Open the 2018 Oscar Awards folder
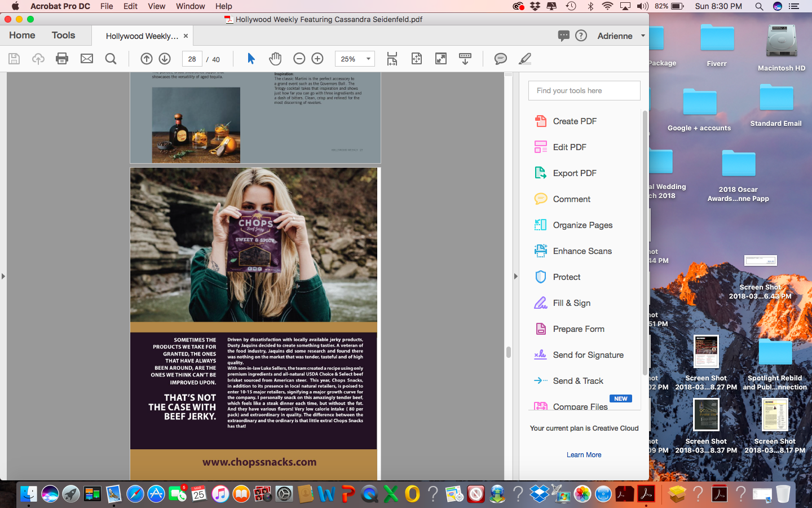Viewport: 812px width, 508px height. pos(738,176)
